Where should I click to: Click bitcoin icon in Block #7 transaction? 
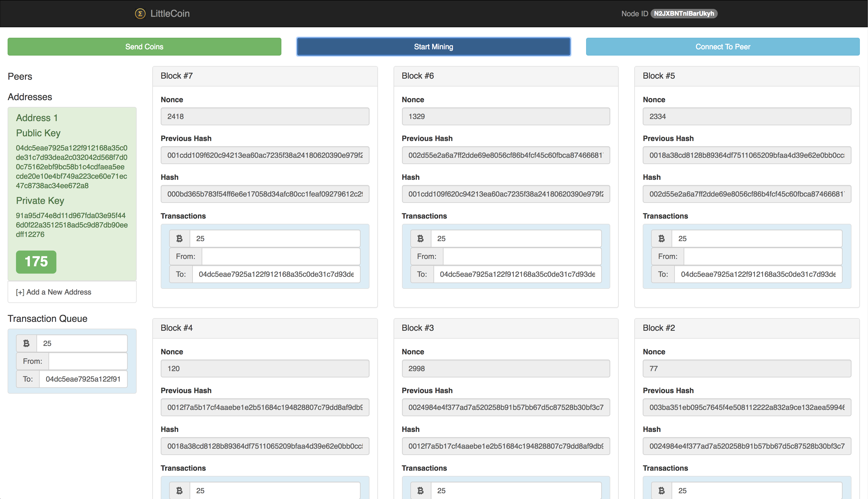click(179, 238)
